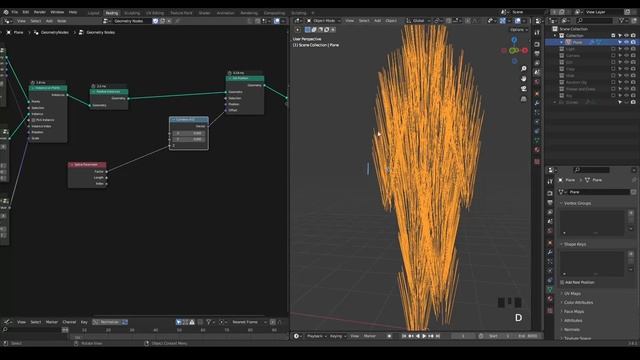640x360 pixels.
Task: Play animation forward in timeline
Action: [424, 336]
